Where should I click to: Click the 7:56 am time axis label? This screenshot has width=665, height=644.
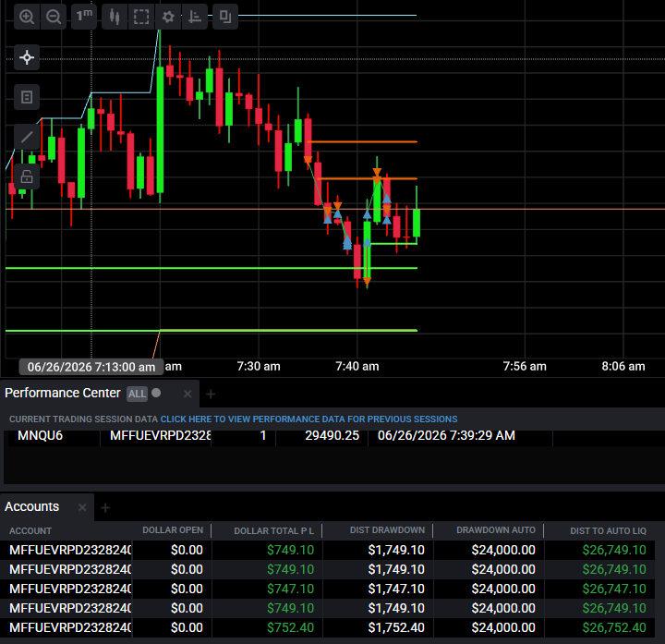525,366
